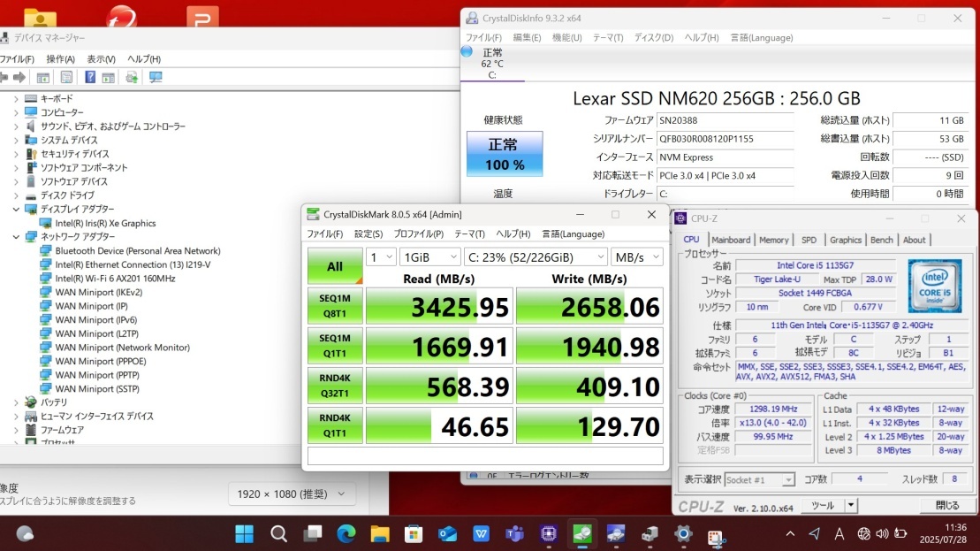Open the 1GiB test size dropdown
The width and height of the screenshot is (980, 551).
coord(429,256)
